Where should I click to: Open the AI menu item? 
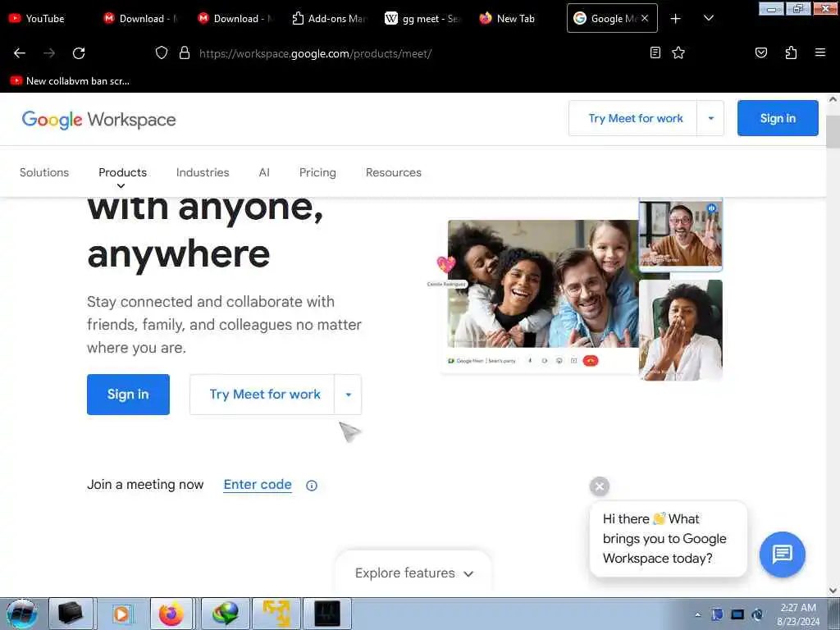point(264,172)
